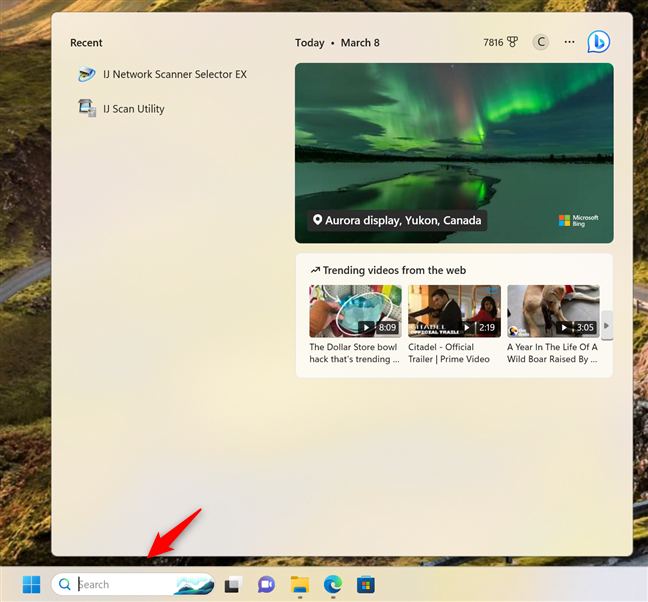Click the Recent section heading
This screenshot has height=602, width=648.
[x=86, y=43]
